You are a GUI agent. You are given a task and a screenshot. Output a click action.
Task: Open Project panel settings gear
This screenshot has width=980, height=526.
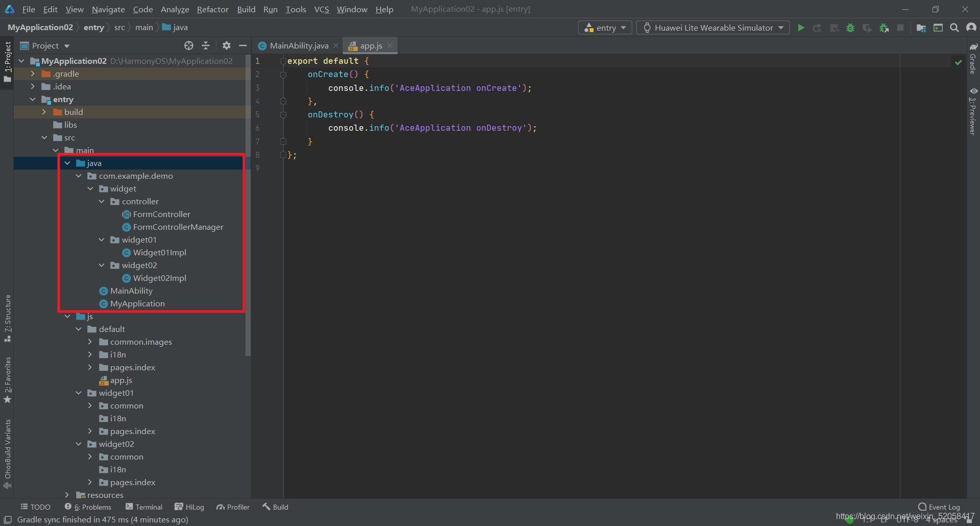tap(227, 45)
